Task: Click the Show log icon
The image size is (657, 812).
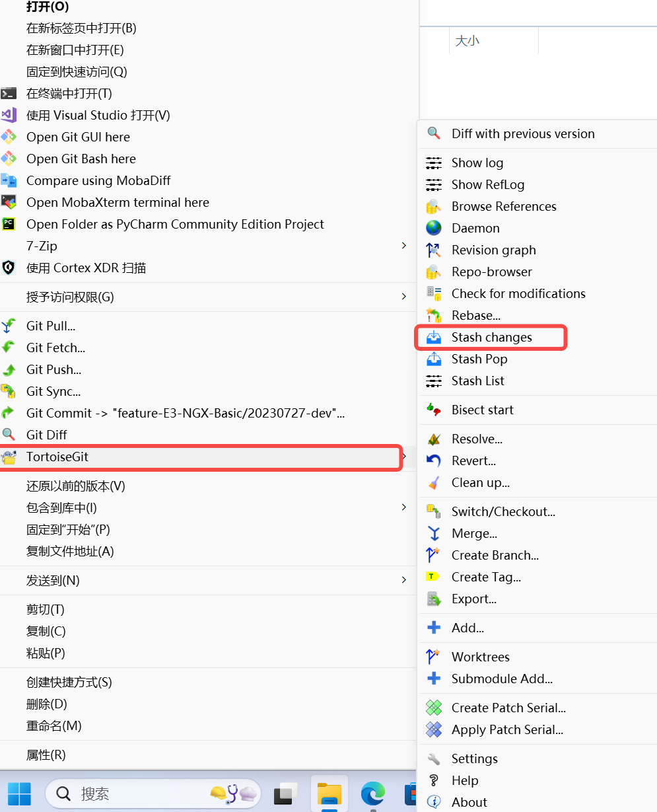Action: [x=434, y=163]
